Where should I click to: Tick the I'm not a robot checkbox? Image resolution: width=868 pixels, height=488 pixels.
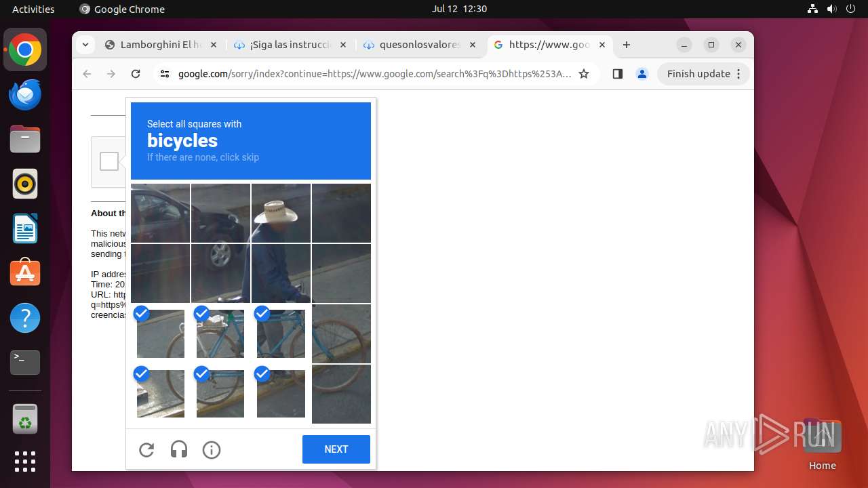[109, 161]
